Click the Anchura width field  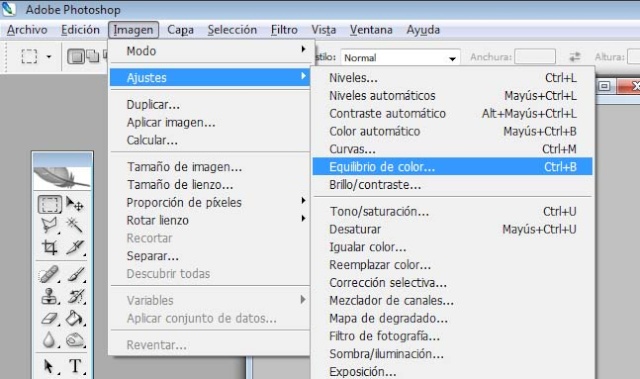[535, 57]
